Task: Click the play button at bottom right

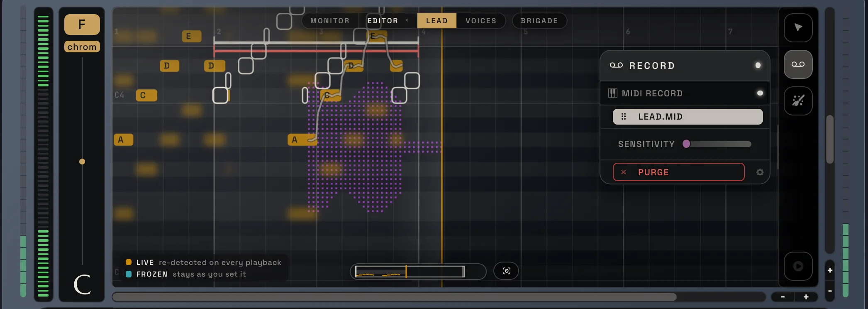Action: click(798, 266)
